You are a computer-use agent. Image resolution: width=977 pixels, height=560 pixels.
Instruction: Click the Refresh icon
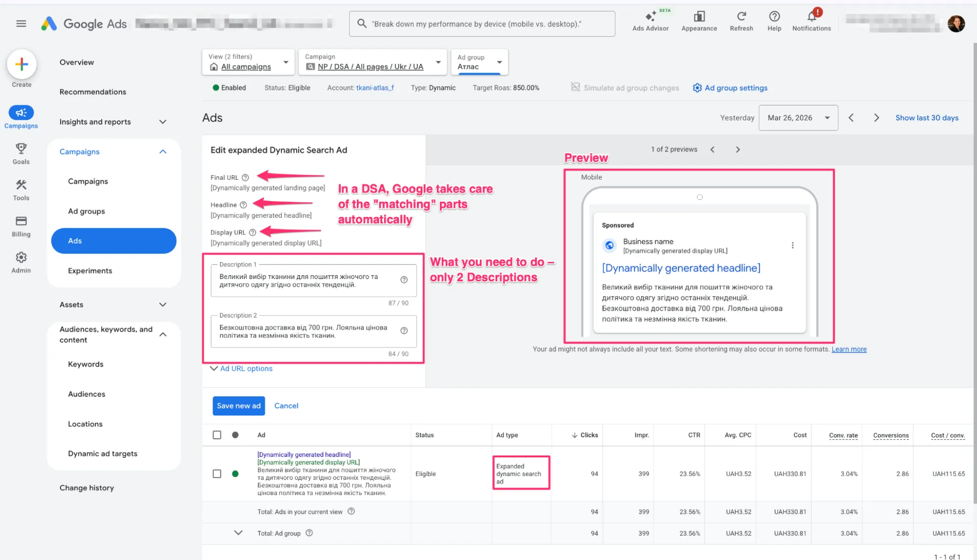(x=741, y=17)
